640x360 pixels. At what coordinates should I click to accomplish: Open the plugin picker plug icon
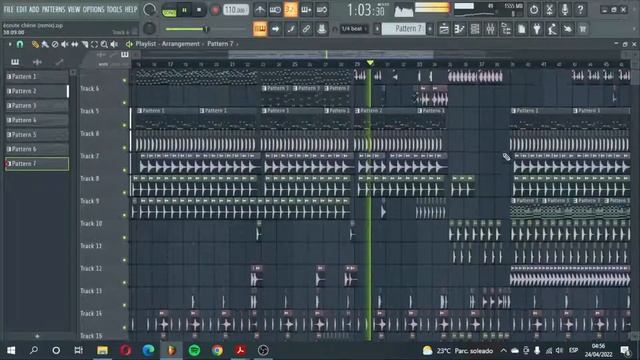point(537,29)
